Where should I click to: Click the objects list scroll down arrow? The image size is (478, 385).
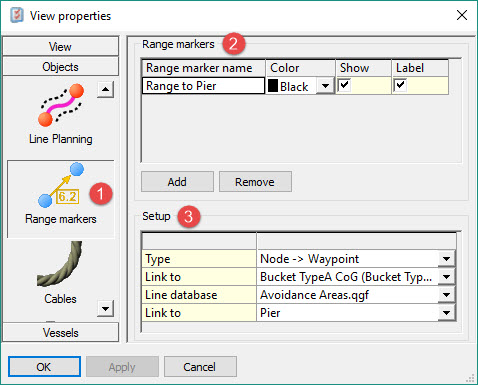tap(105, 309)
